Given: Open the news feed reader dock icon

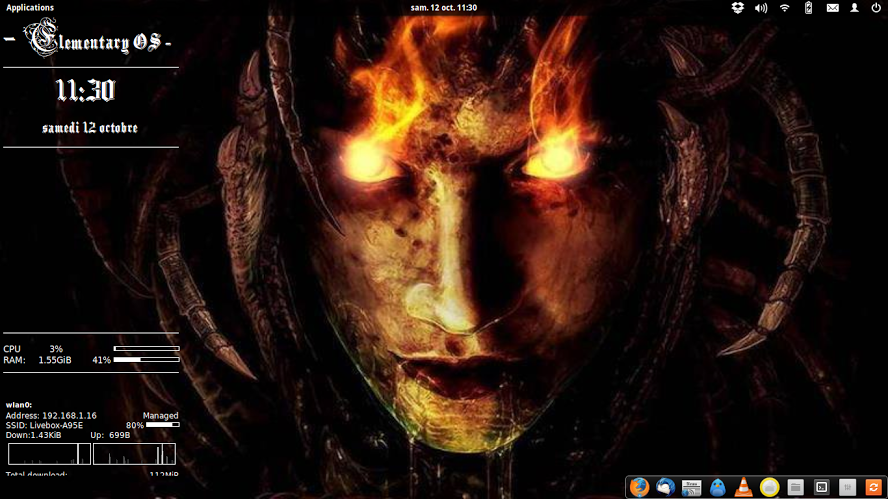Looking at the screenshot, I should [691, 487].
